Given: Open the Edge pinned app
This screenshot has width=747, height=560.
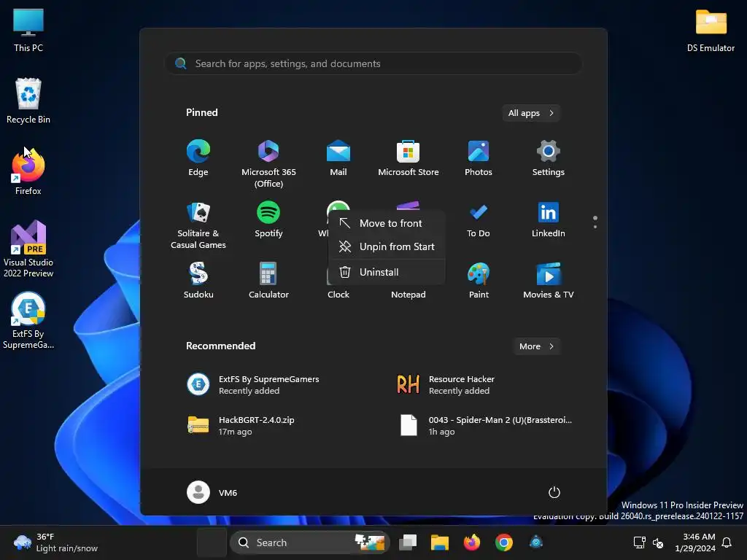Looking at the screenshot, I should point(198,158).
